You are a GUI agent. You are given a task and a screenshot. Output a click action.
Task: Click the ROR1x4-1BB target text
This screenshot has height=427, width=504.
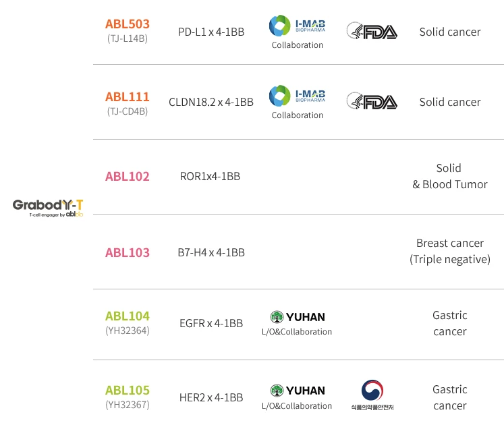point(210,177)
